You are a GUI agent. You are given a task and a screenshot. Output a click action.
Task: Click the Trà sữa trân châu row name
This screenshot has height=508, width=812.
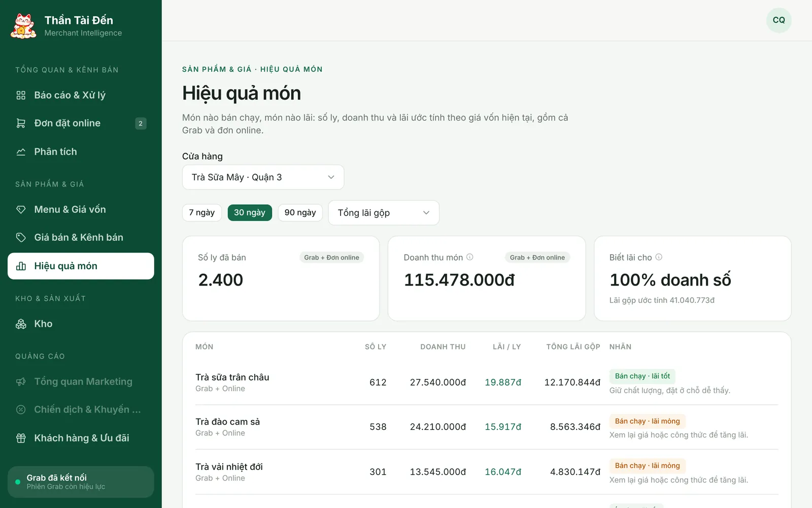[x=232, y=377]
